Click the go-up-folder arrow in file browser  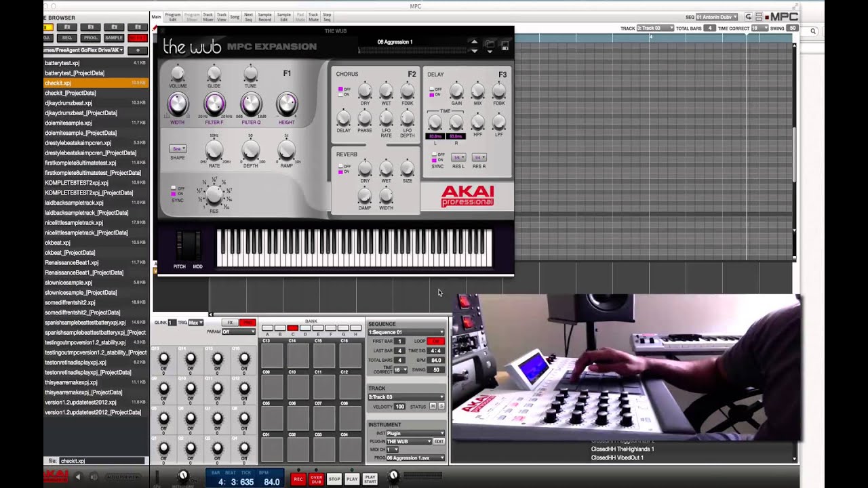[138, 50]
